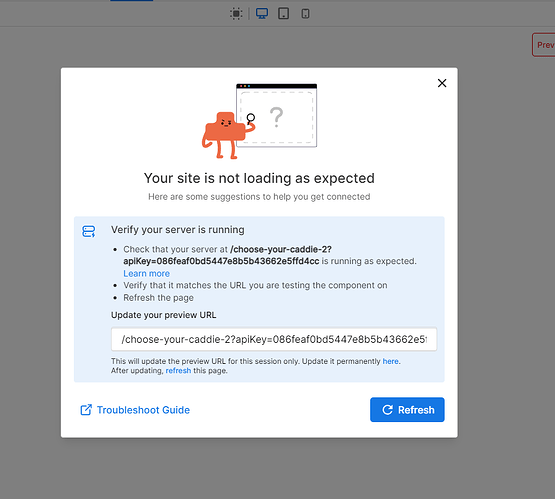Click the partially visible Preview button
555x499 pixels.
544,45
